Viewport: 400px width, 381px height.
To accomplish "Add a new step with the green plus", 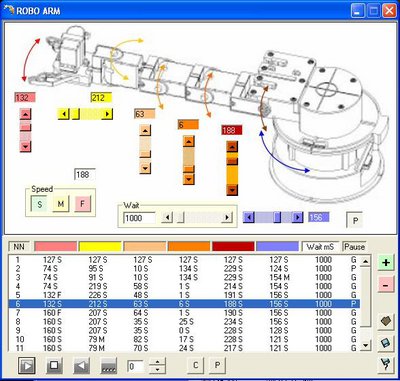I will click(x=386, y=263).
